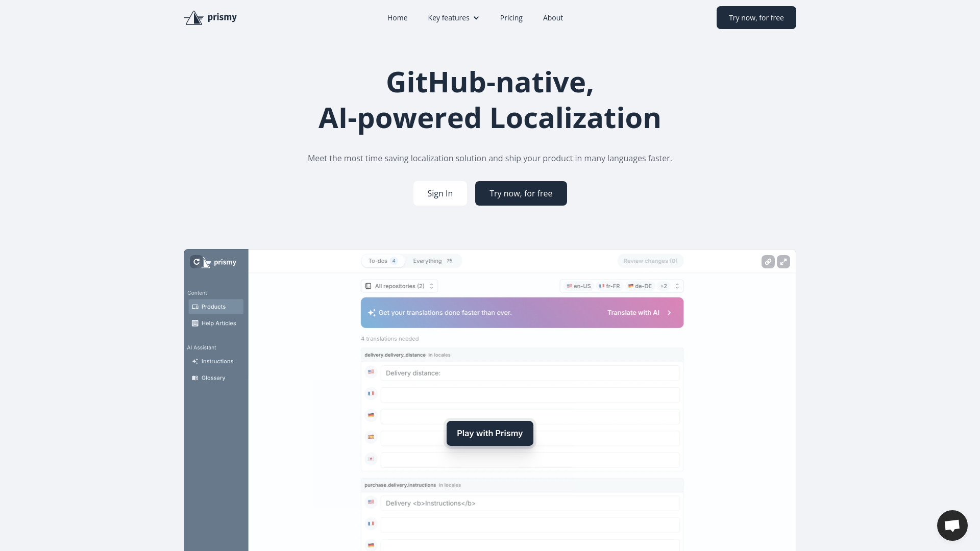Click the Translate with AI button
The height and width of the screenshot is (551, 980).
(x=638, y=312)
